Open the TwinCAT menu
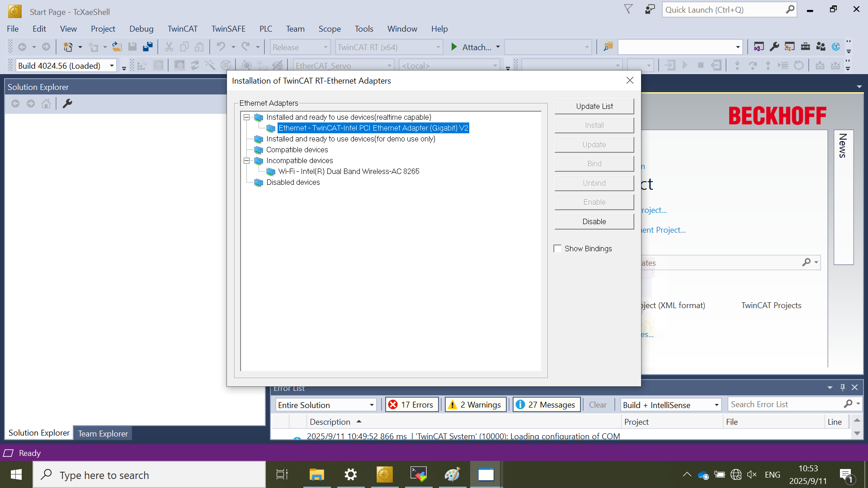The height and width of the screenshot is (488, 868). tap(182, 29)
